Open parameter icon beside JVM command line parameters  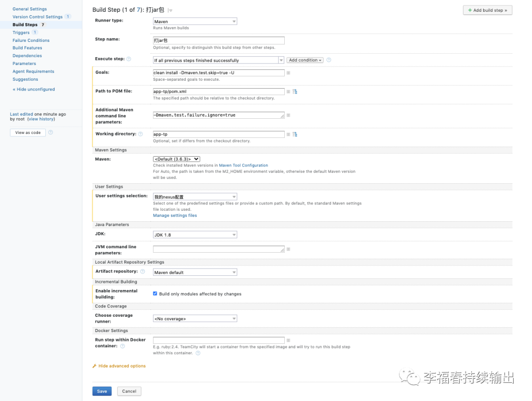[288, 249]
